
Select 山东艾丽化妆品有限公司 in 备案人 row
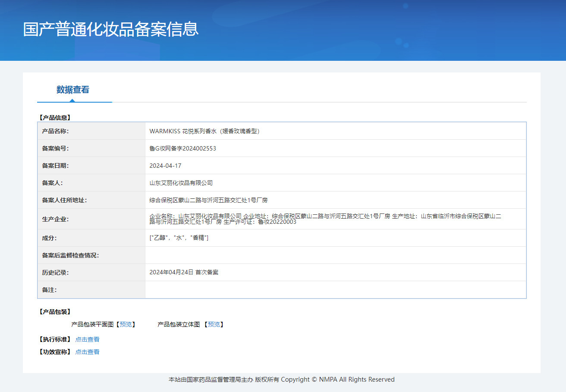tap(181, 183)
